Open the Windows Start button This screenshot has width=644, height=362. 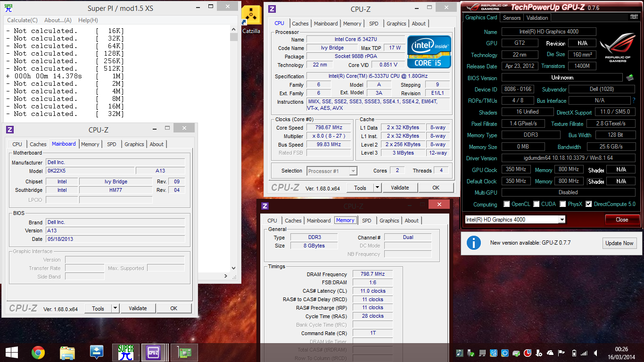12,352
